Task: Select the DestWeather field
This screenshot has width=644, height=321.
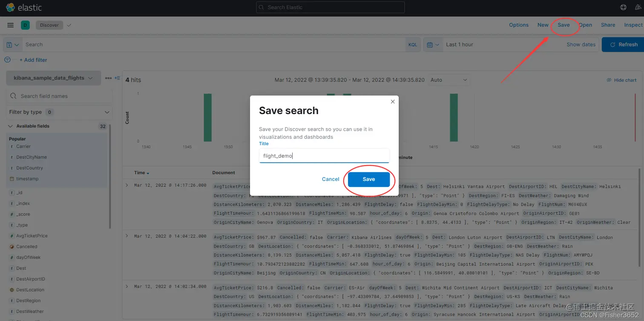Action: (30, 312)
